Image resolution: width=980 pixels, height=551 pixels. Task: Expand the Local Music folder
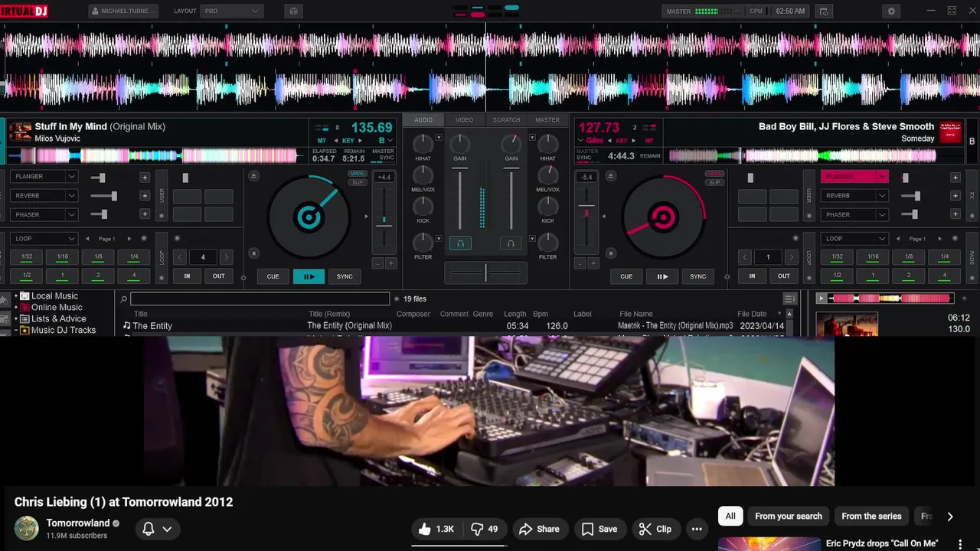pyautogui.click(x=16, y=296)
